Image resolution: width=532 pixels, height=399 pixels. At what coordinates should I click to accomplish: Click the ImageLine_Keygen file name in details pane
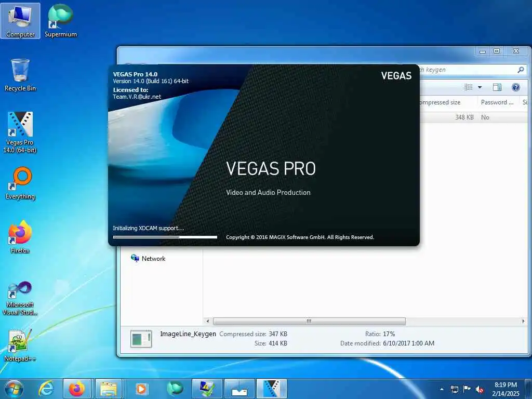188,334
